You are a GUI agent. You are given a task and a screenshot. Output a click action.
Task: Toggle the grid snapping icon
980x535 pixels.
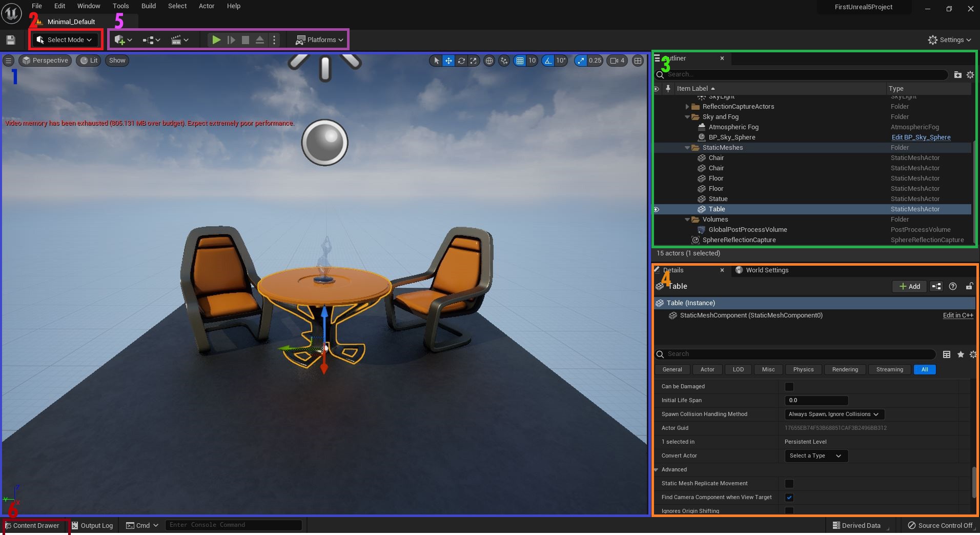[520, 61]
